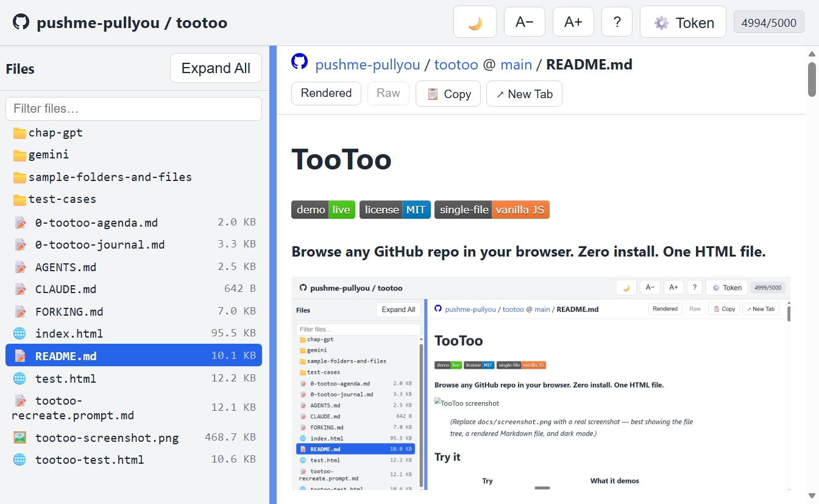Open index.html file name
The width and height of the screenshot is (819, 504).
(69, 333)
